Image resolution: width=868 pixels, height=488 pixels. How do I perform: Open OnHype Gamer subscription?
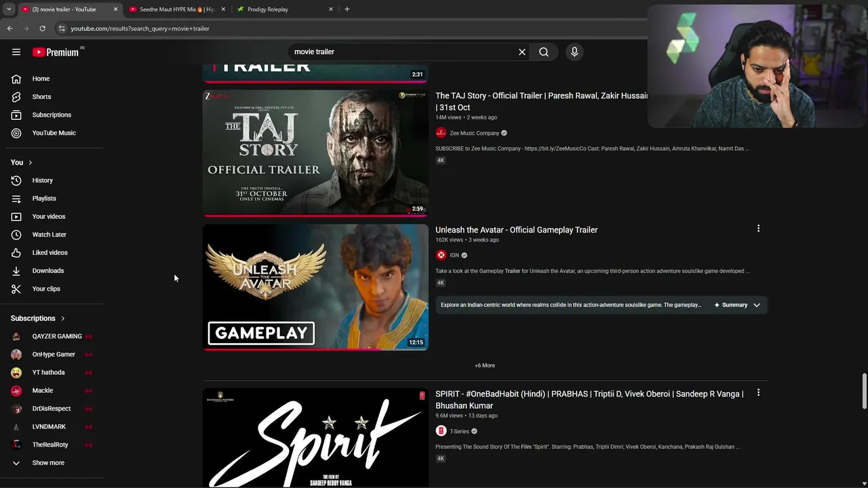(x=54, y=354)
